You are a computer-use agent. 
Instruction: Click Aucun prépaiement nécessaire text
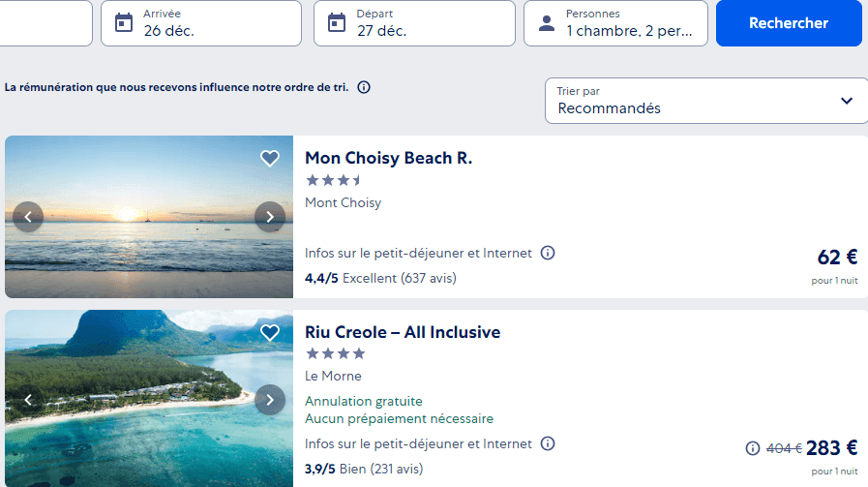click(399, 418)
